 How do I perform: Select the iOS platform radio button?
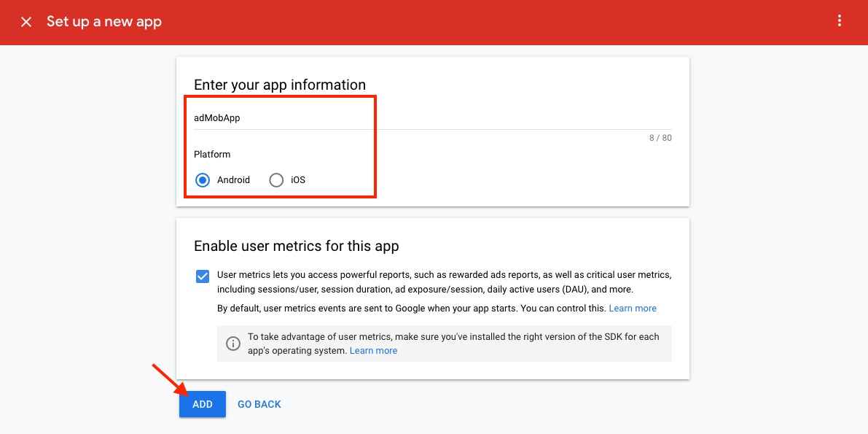(276, 180)
